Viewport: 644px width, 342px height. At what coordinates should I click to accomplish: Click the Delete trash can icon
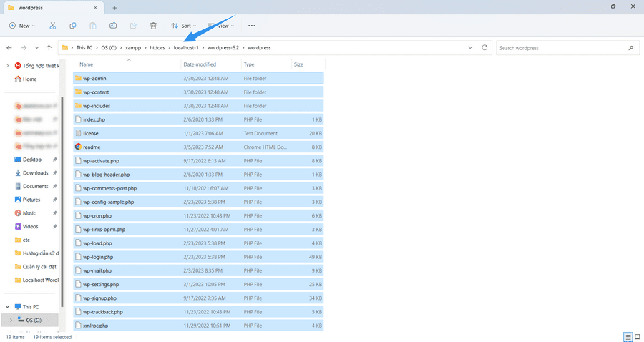pos(153,26)
